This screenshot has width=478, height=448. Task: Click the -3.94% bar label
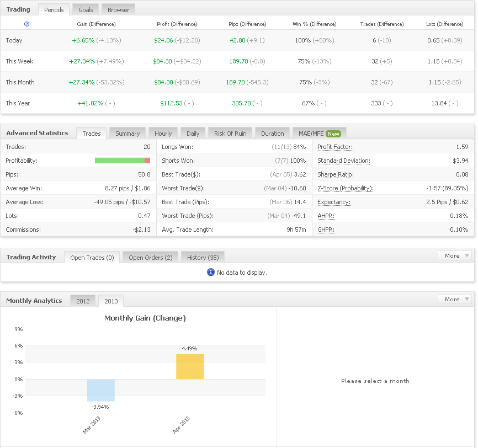click(100, 407)
